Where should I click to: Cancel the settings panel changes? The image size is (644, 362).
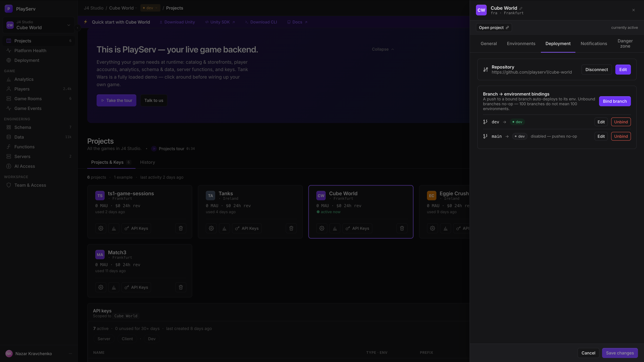(x=588, y=353)
